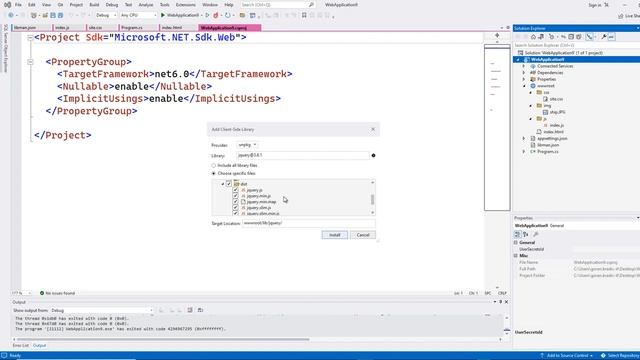This screenshot has width=640, height=360.
Task: Click the Visual Studio logo icon
Action: tap(7, 5)
